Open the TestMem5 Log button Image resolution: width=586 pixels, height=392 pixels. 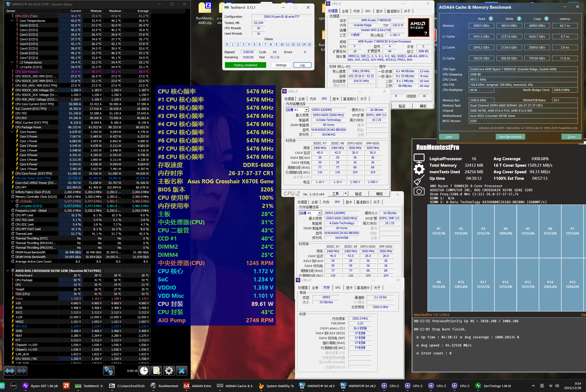pyautogui.click(x=302, y=65)
